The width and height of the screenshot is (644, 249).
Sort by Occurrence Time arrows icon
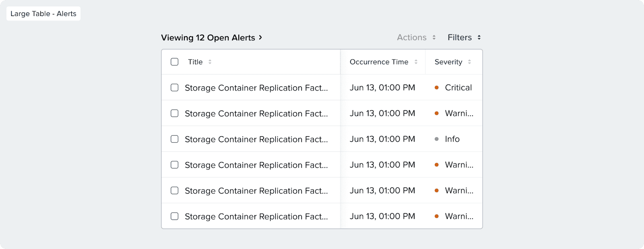click(416, 62)
